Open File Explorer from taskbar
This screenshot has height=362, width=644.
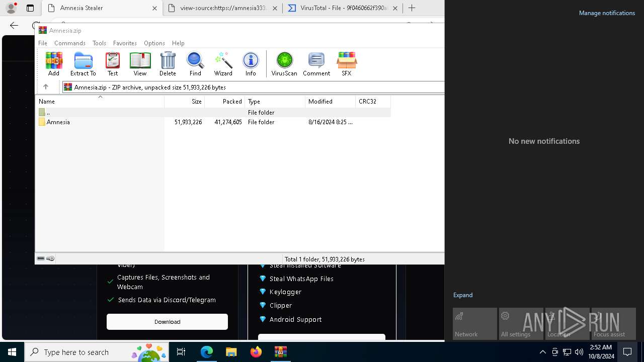231,352
